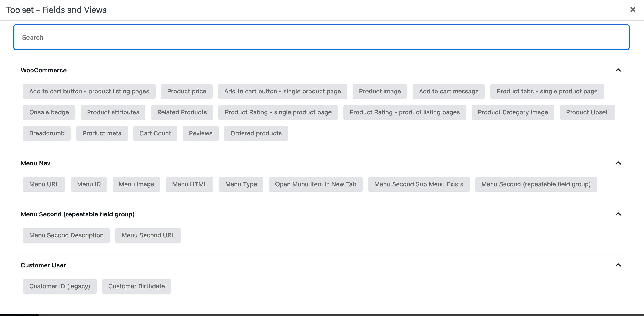Select Product Category Image
Screen dimensions: 644x316
coord(513,112)
